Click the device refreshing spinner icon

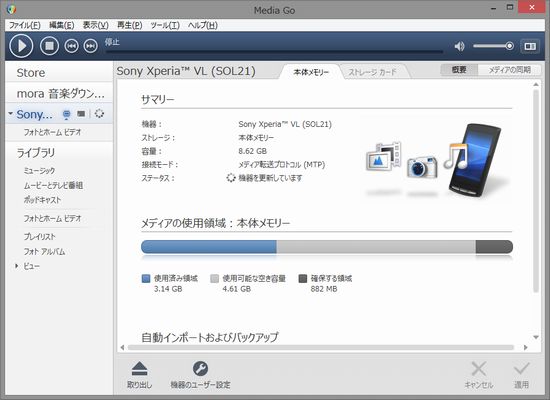click(x=99, y=113)
